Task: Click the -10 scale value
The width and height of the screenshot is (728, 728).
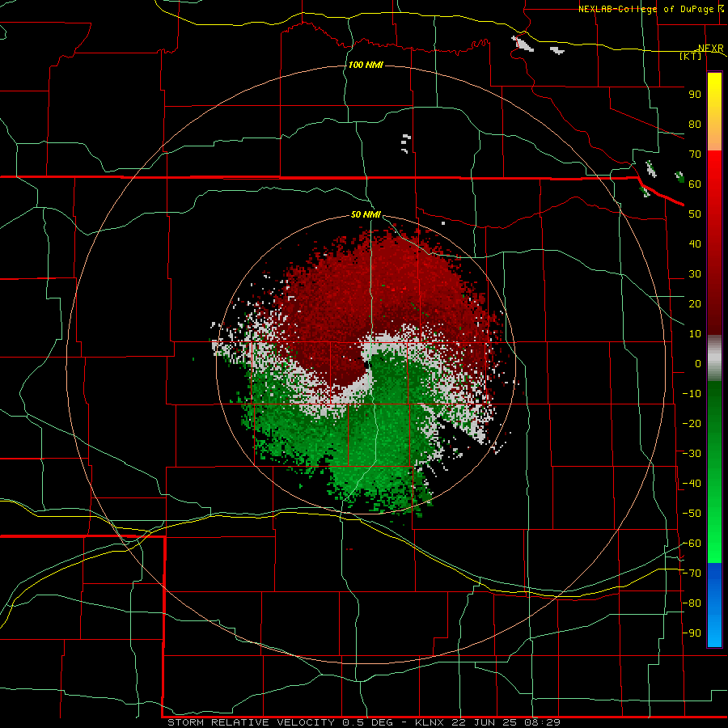Action: coord(692,394)
